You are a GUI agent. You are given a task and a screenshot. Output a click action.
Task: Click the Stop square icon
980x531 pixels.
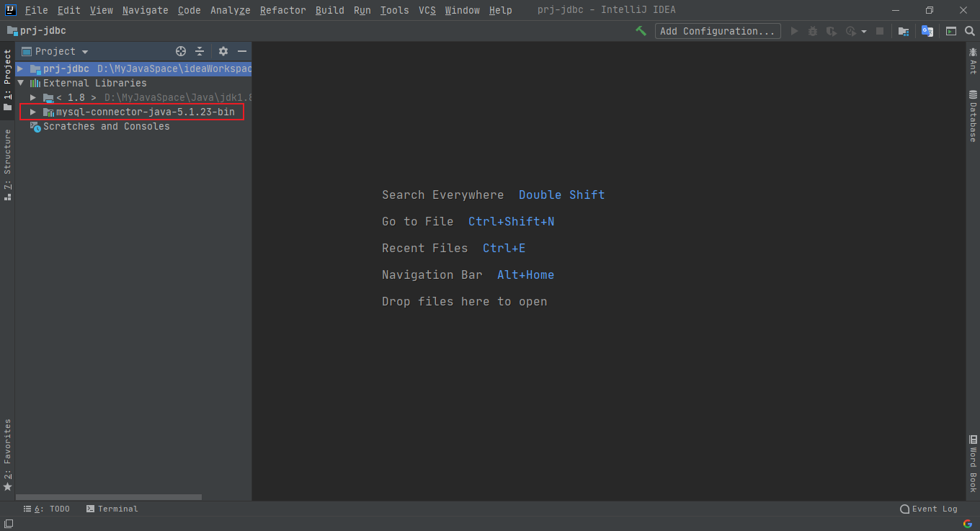point(880,31)
